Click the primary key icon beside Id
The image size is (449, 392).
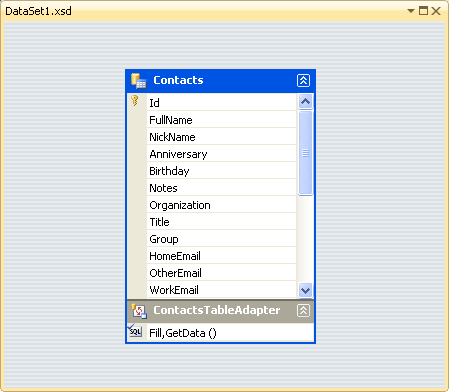(135, 100)
